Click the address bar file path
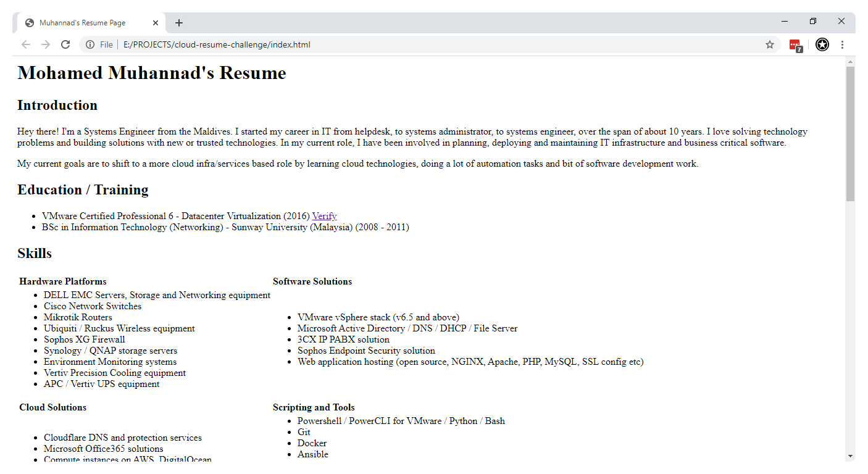 (216, 44)
